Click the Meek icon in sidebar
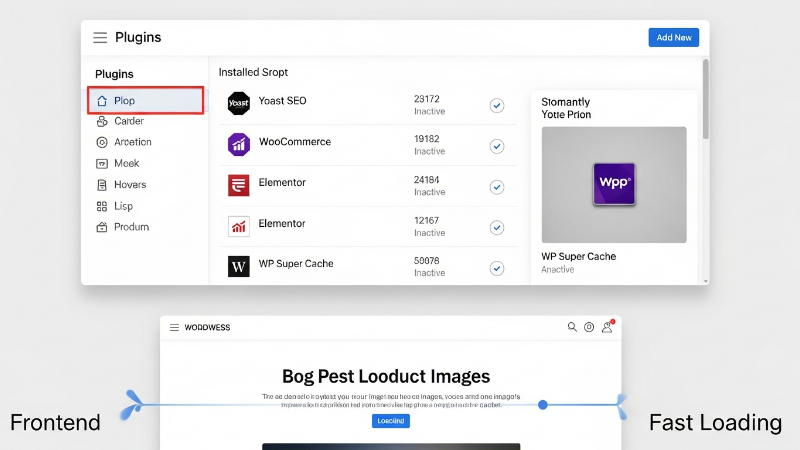Viewport: 800px width, 450px height. pos(102,164)
